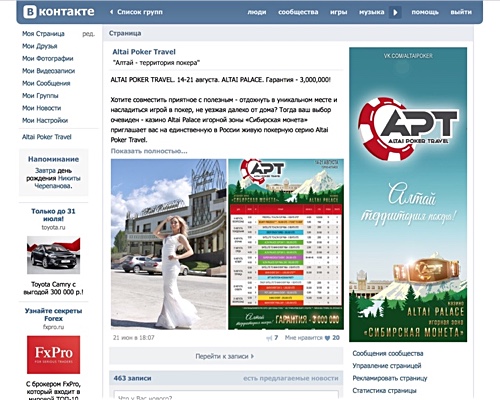Click Мне нравится on the post
Image resolution: width=500 pixels, height=400 pixels.
click(304, 338)
